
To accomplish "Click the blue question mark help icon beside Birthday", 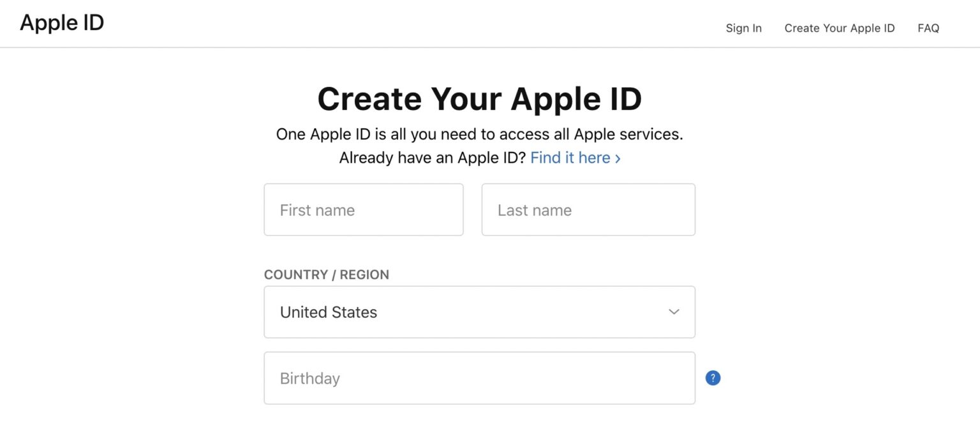I will click(x=713, y=378).
